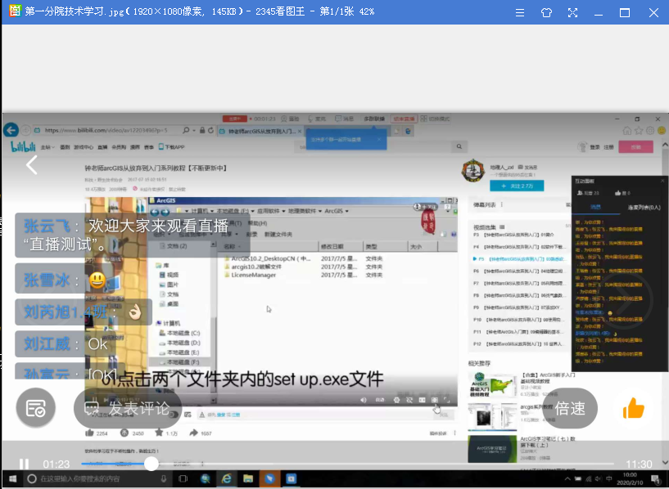Close the dark interaction panel

click(x=663, y=181)
